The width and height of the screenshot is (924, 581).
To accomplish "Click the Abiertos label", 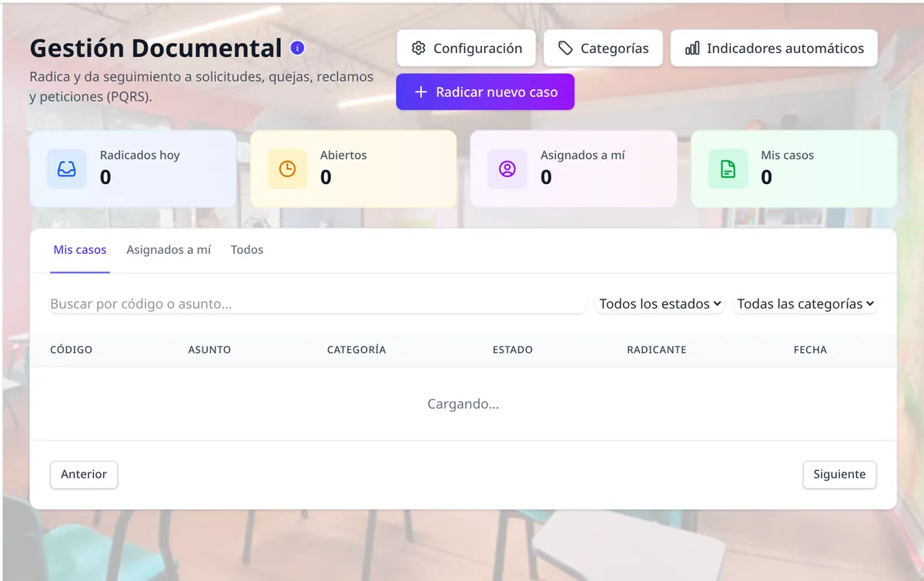I will click(343, 155).
